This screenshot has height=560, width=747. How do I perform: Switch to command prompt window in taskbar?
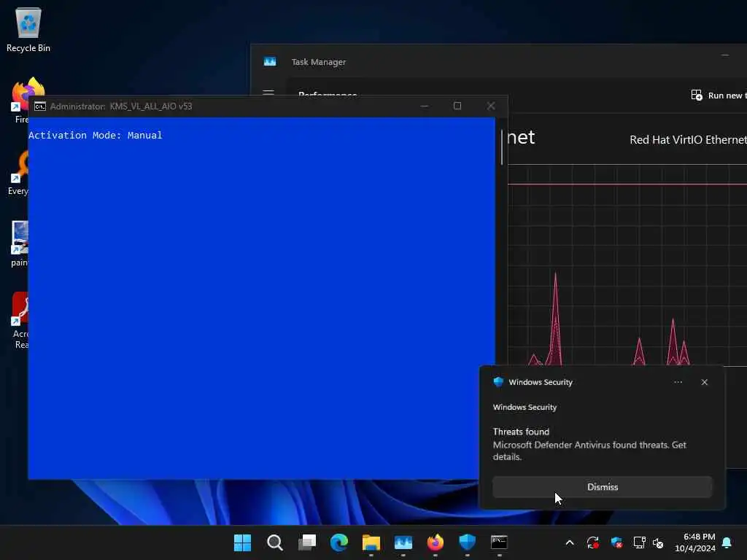tap(499, 542)
